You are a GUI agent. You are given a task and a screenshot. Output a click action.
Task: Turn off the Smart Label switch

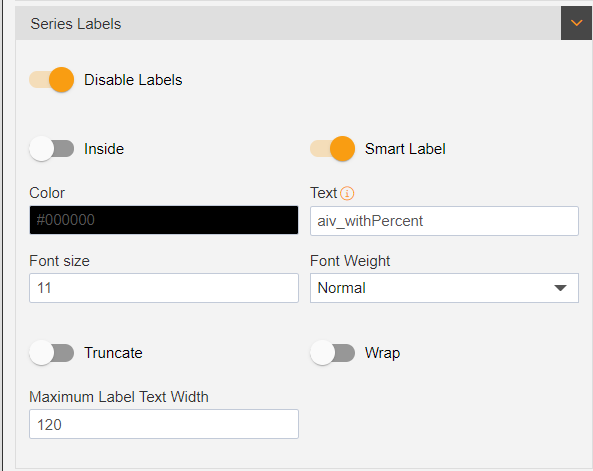coord(332,149)
